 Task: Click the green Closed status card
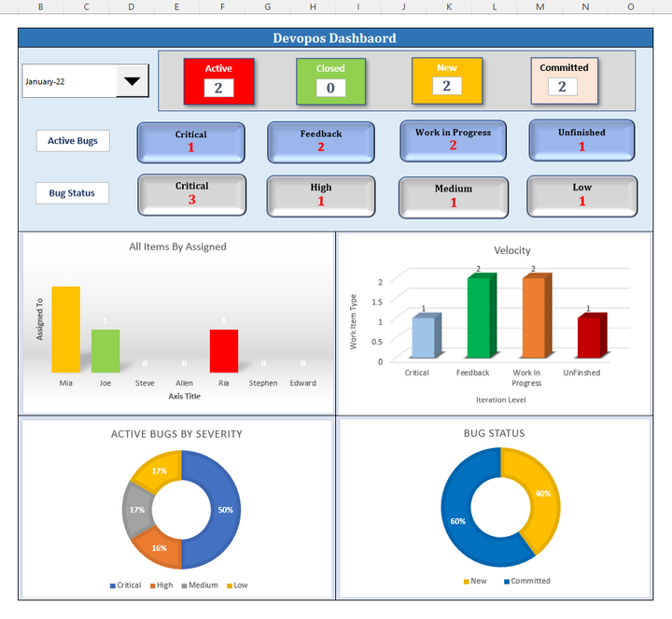(x=330, y=80)
